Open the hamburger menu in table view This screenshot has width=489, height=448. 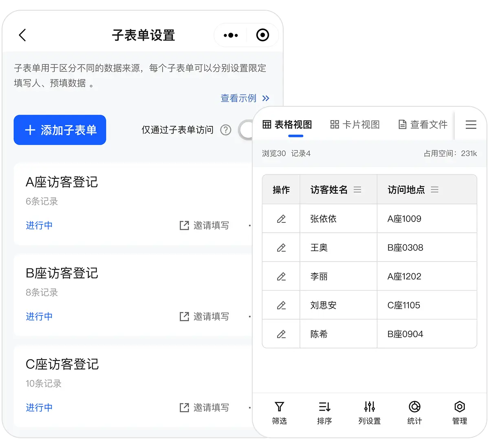point(471,125)
